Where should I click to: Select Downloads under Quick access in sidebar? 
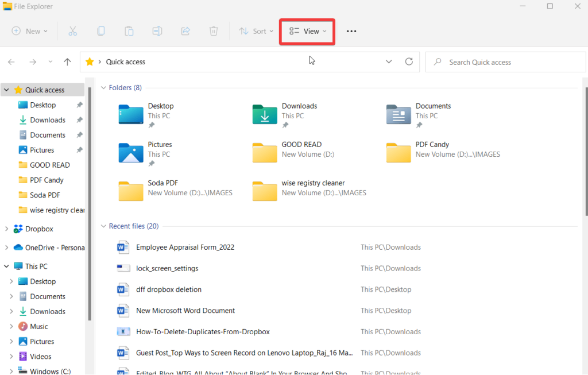click(48, 120)
